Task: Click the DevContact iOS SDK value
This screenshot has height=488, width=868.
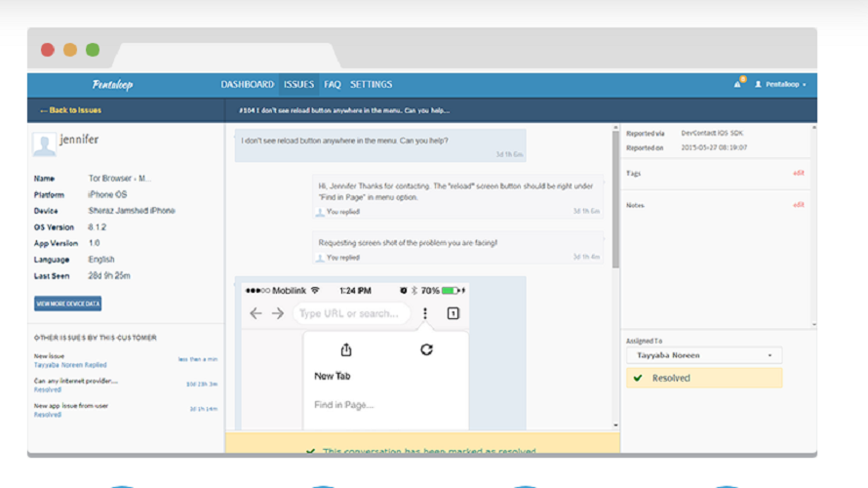Action: click(x=712, y=133)
